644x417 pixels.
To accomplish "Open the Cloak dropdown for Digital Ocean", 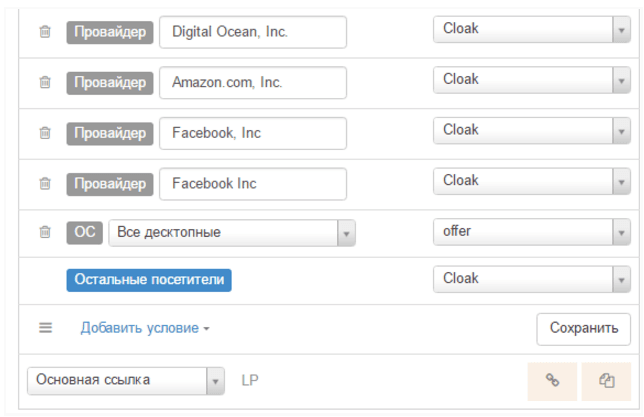I will 532,29.
